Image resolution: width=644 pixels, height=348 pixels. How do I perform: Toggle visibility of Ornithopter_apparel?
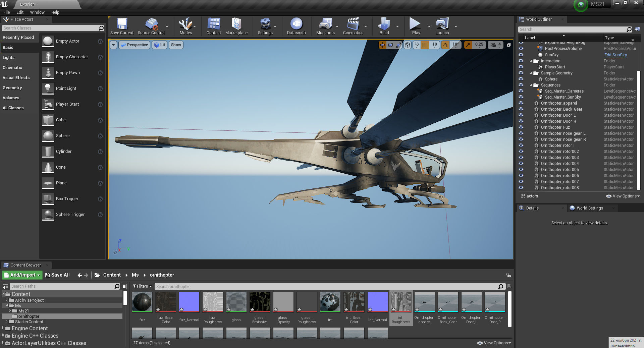point(521,103)
